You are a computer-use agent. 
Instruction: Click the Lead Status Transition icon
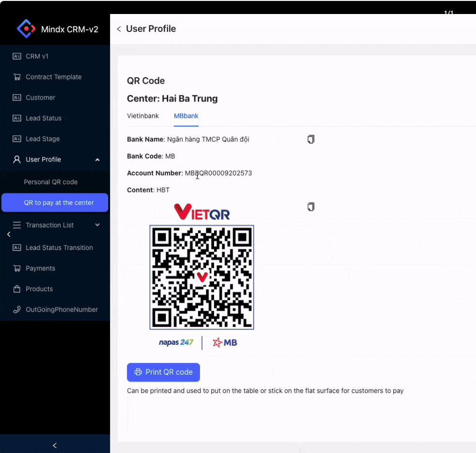(x=17, y=248)
